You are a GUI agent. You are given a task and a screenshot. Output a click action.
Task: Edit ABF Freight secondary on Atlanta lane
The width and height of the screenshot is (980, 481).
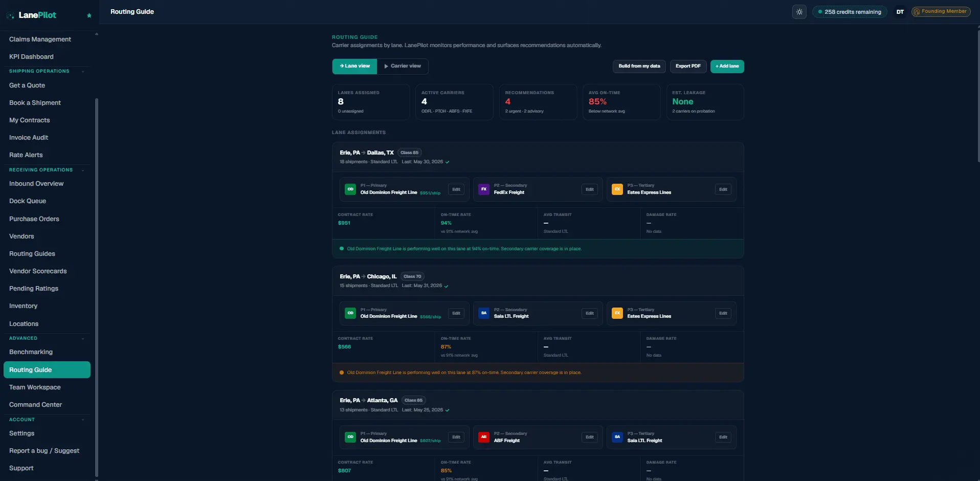tap(590, 437)
